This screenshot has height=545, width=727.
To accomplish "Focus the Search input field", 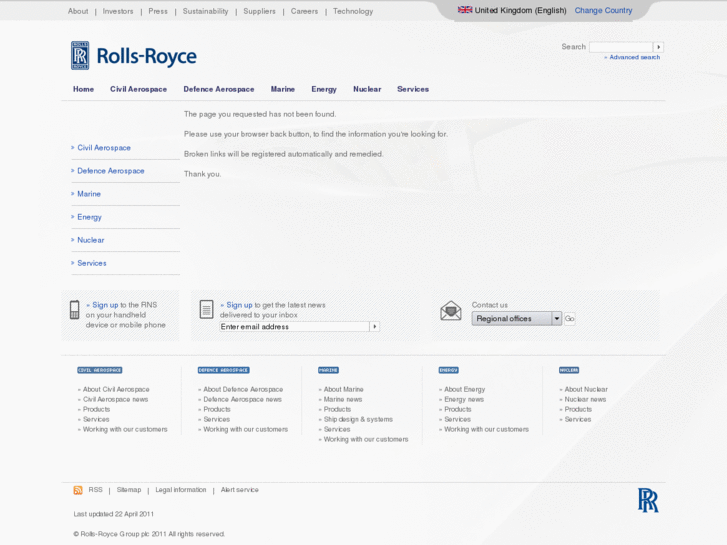I will point(621,47).
